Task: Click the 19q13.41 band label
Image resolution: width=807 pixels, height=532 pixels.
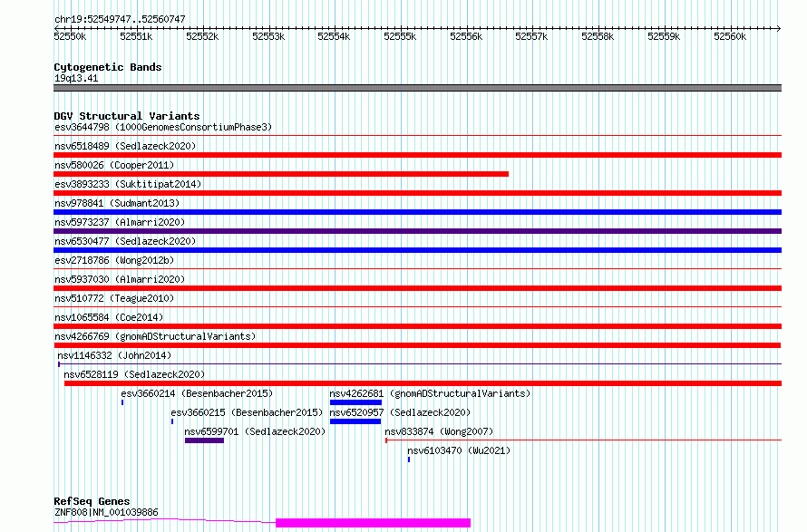Action: click(76, 78)
